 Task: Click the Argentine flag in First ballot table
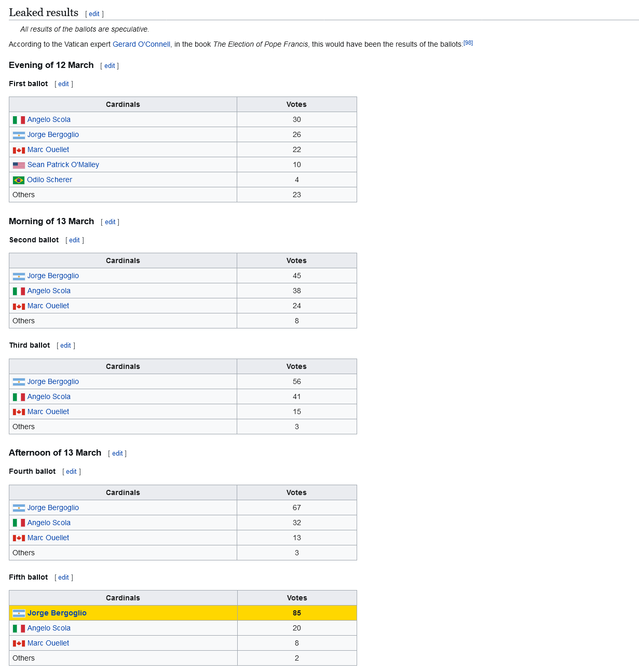(x=19, y=135)
